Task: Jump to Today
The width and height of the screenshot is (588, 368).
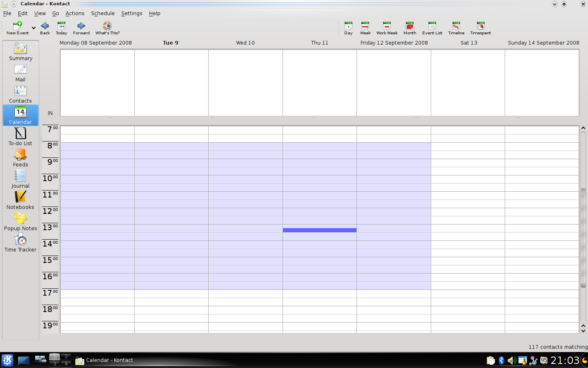Action: coord(61,28)
